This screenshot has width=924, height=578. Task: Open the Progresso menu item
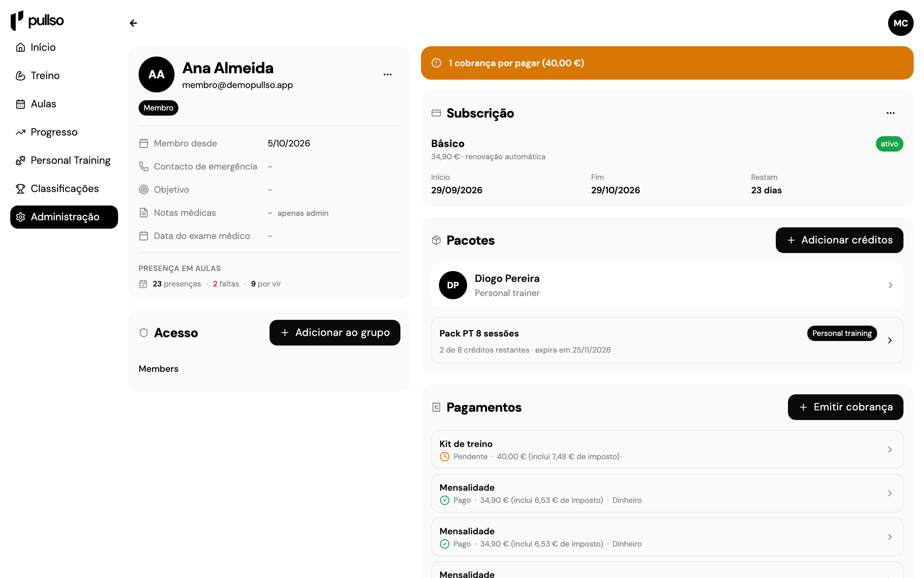[x=64, y=132]
